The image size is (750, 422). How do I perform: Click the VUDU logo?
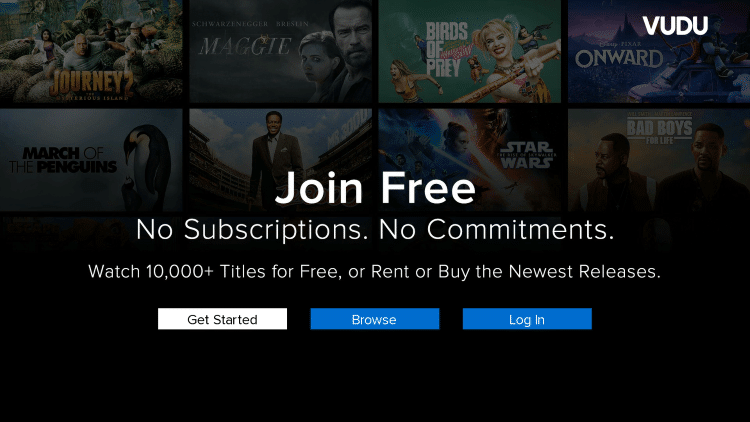(x=675, y=25)
